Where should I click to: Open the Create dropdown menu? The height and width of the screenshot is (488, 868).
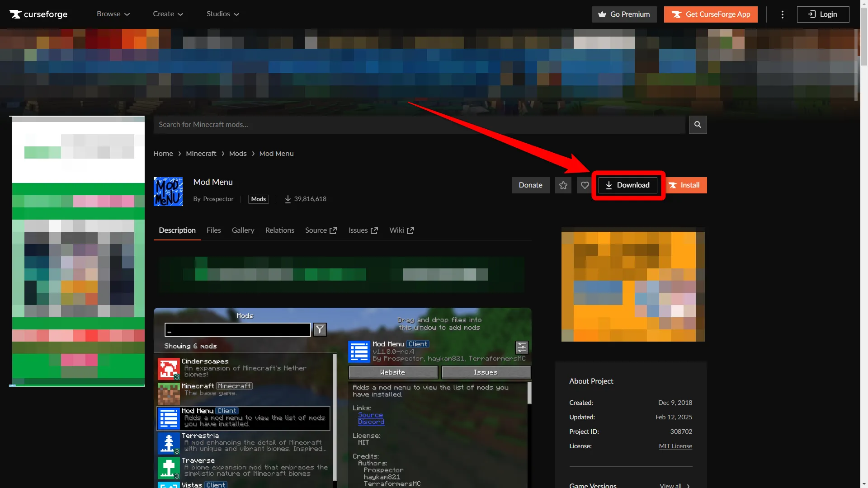coord(168,14)
